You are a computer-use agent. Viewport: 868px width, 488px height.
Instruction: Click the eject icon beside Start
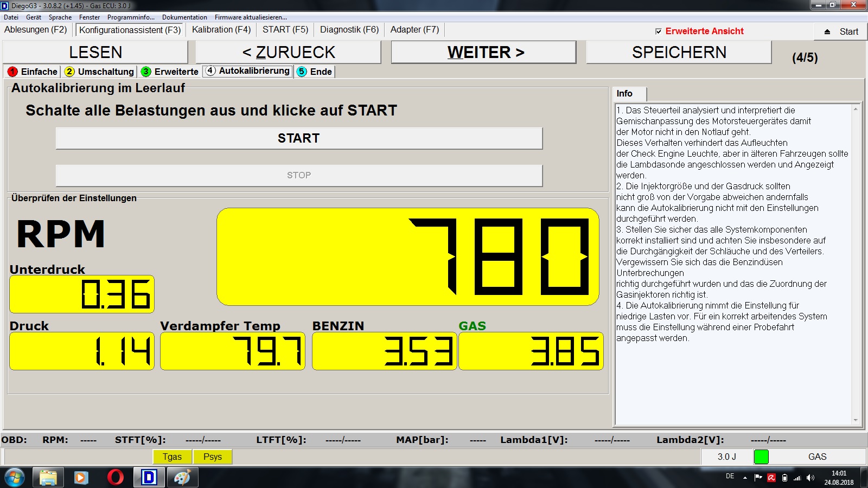[x=827, y=31]
